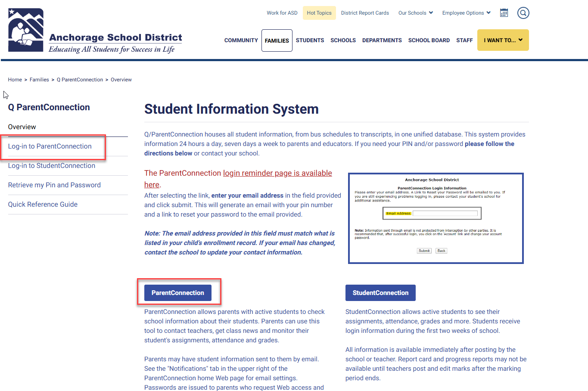
Task: Open the SCHOOLS menu
Action: 343,40
